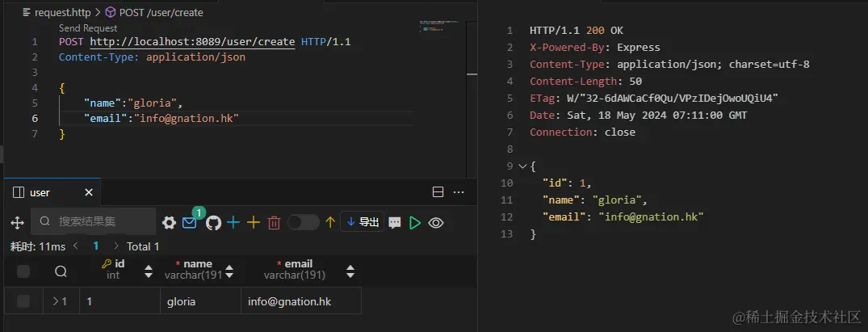Click X-Powered-By: Express header line
This screenshot has width=868, height=332.
point(595,48)
